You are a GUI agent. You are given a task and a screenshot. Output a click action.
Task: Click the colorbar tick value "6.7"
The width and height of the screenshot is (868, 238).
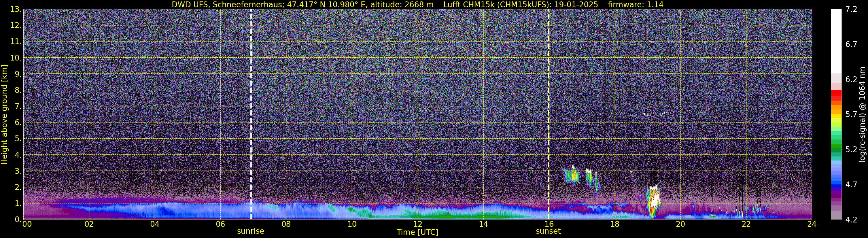(x=851, y=44)
